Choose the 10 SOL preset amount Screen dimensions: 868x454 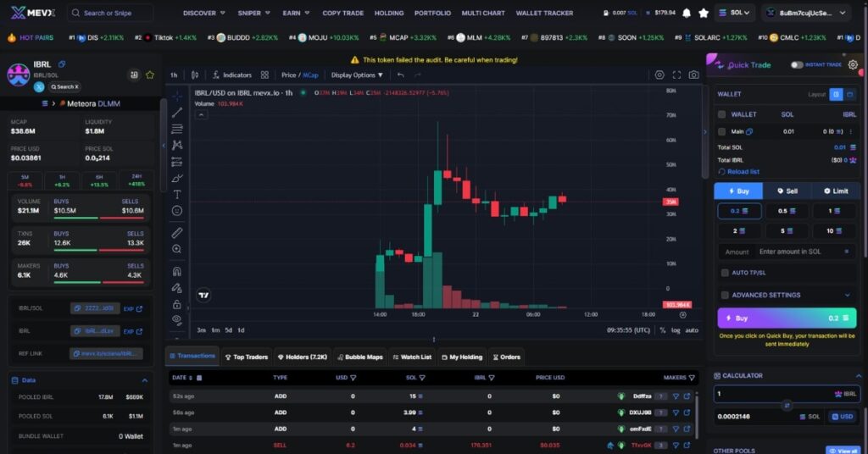[x=834, y=230]
